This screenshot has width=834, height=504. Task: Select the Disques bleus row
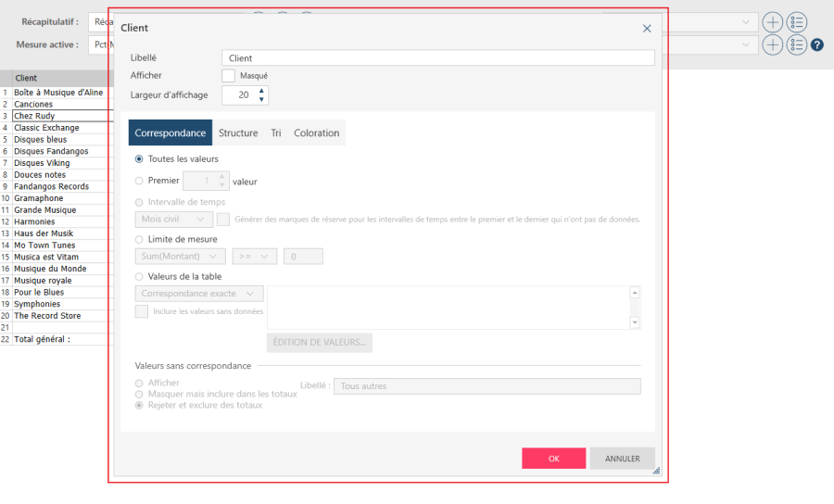coord(63,139)
